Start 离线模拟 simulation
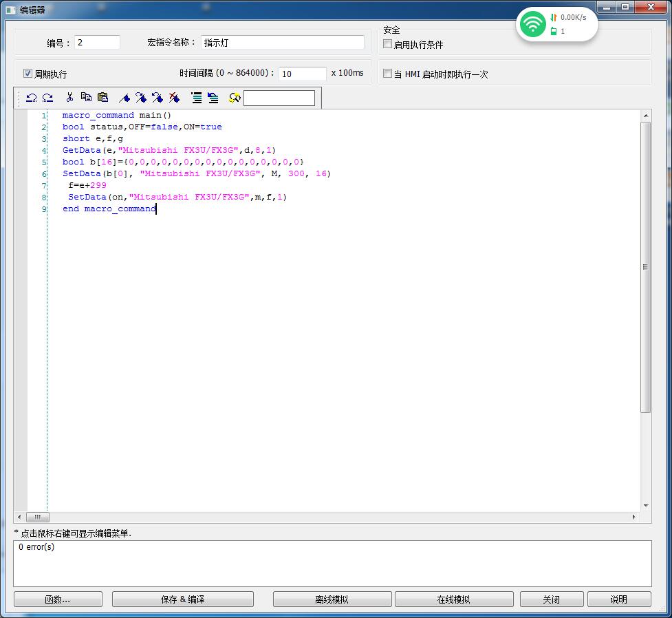This screenshot has height=618, width=672. (x=332, y=599)
